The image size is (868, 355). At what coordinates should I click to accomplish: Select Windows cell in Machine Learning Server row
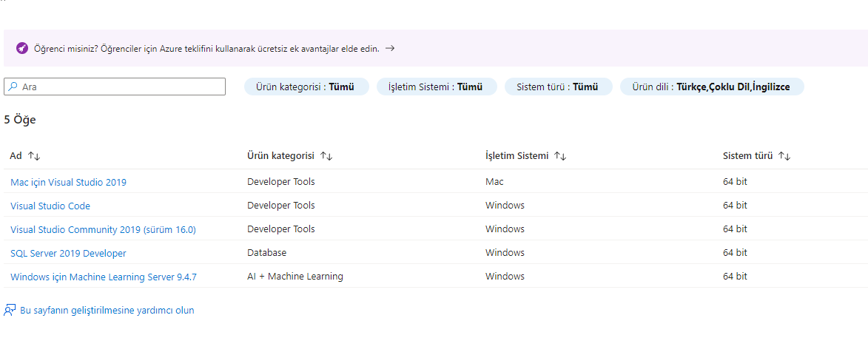click(505, 276)
